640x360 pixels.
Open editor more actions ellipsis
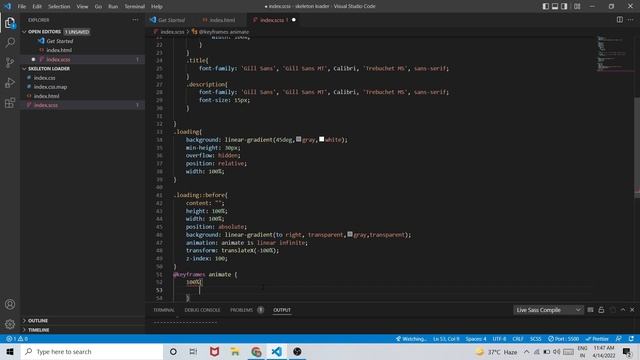(x=631, y=20)
